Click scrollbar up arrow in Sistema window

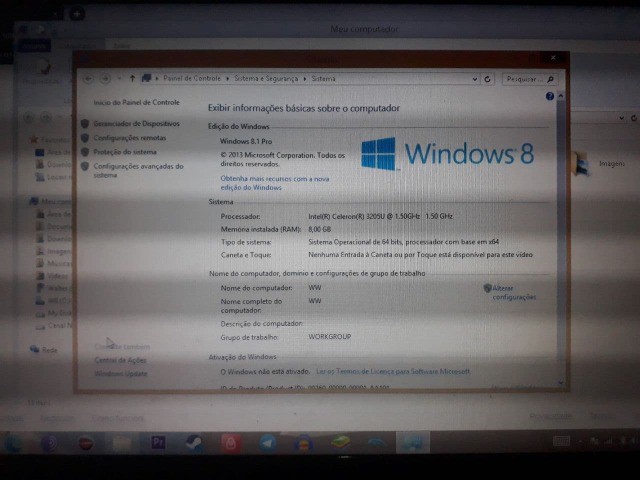[x=561, y=96]
